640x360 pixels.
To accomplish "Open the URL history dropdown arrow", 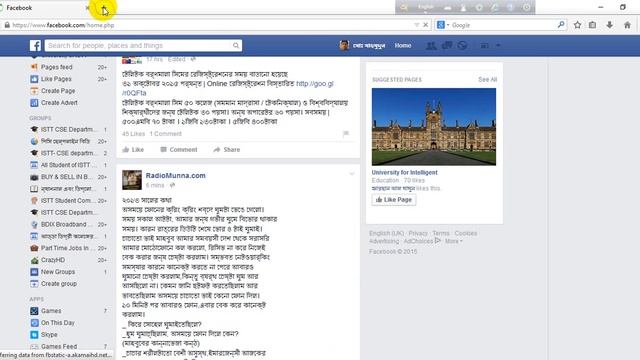I will (417, 25).
